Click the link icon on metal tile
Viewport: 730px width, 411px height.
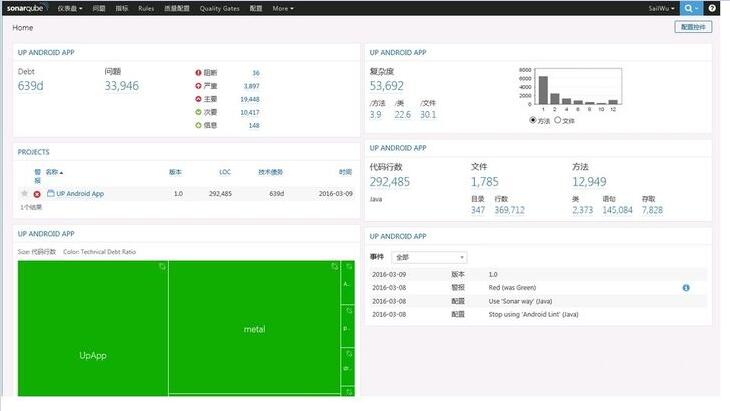335,266
